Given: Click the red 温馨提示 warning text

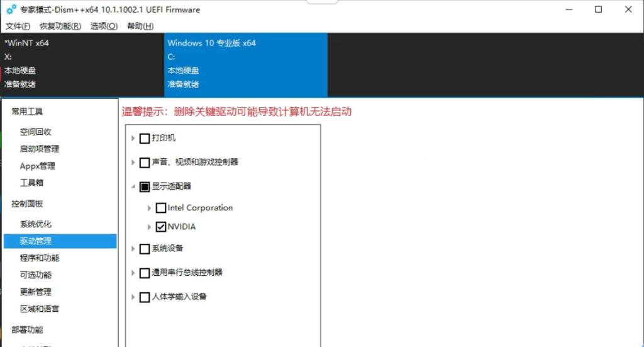Looking at the screenshot, I should click(x=236, y=111).
